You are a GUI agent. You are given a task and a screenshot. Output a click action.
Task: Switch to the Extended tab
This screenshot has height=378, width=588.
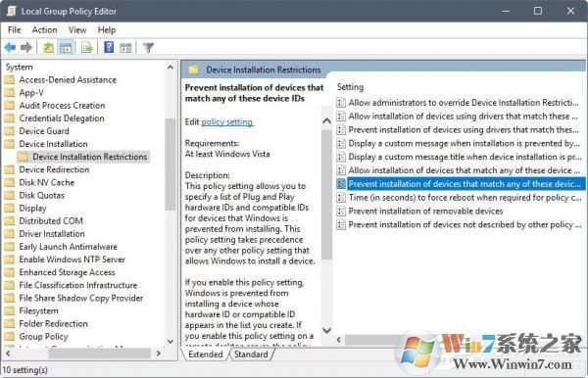(x=206, y=354)
